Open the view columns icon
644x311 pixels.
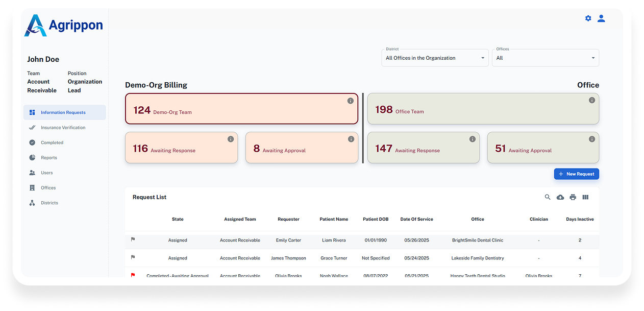[x=585, y=197]
